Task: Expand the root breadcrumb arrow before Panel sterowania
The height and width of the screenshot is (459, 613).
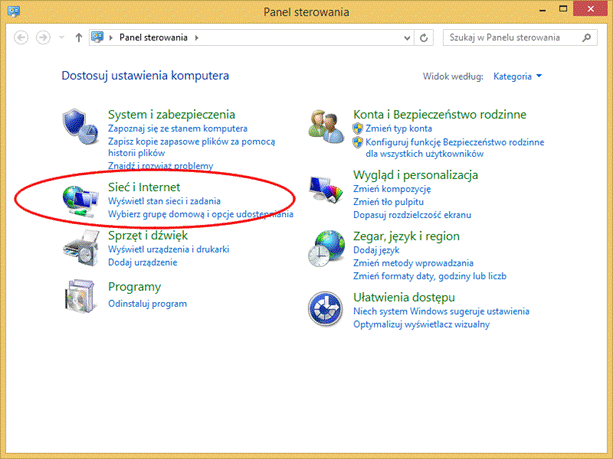Action: [x=111, y=38]
